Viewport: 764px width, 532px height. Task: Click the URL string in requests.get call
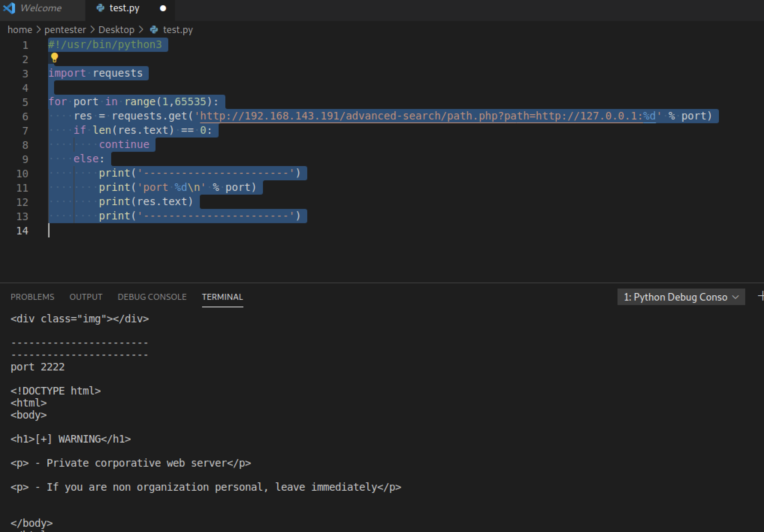click(428, 116)
